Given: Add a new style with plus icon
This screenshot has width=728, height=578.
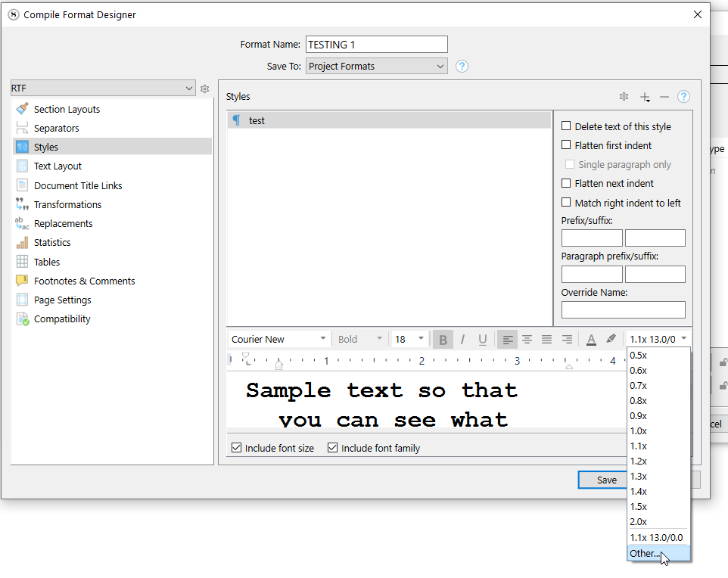Looking at the screenshot, I should (x=645, y=97).
